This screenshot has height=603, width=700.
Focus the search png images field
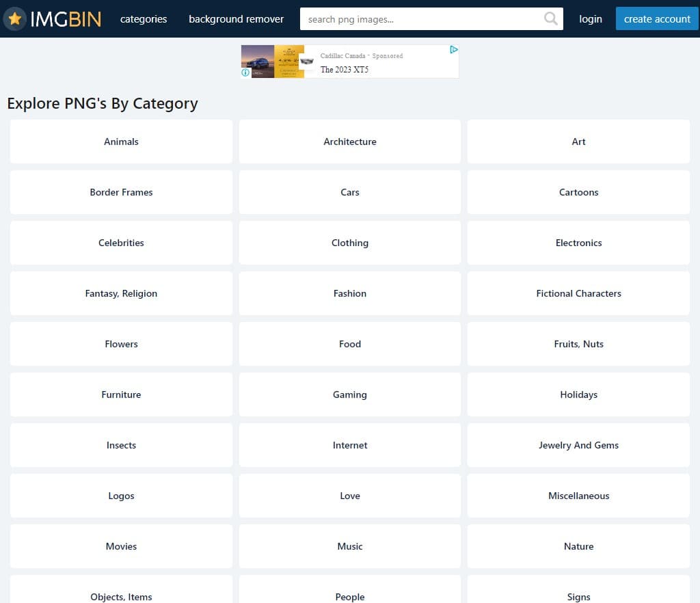[x=420, y=19]
